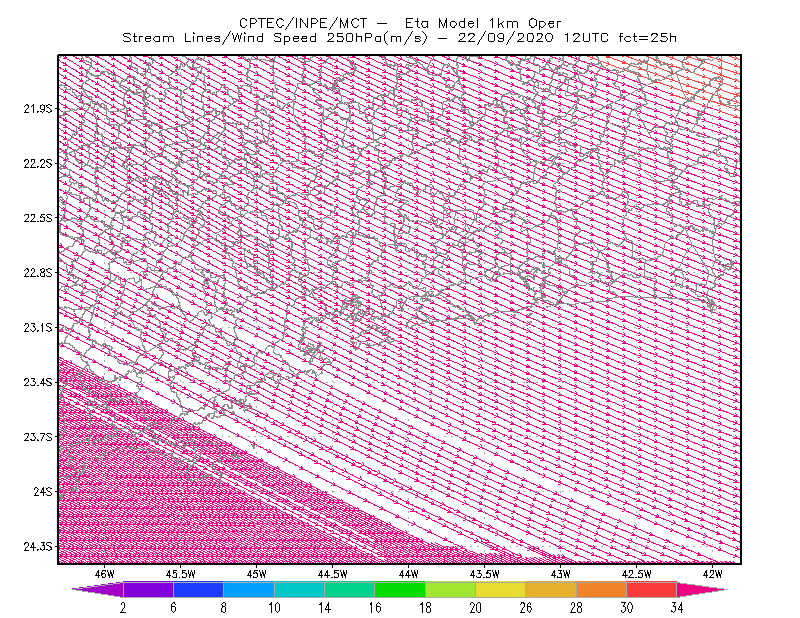Click the dark blue legend segment
800x618 pixels.
click(198, 589)
